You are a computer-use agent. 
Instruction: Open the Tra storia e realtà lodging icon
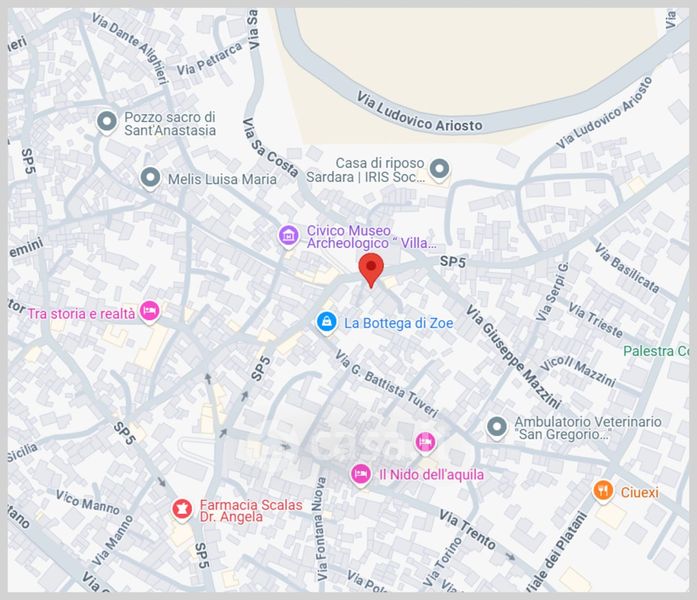coord(149,312)
